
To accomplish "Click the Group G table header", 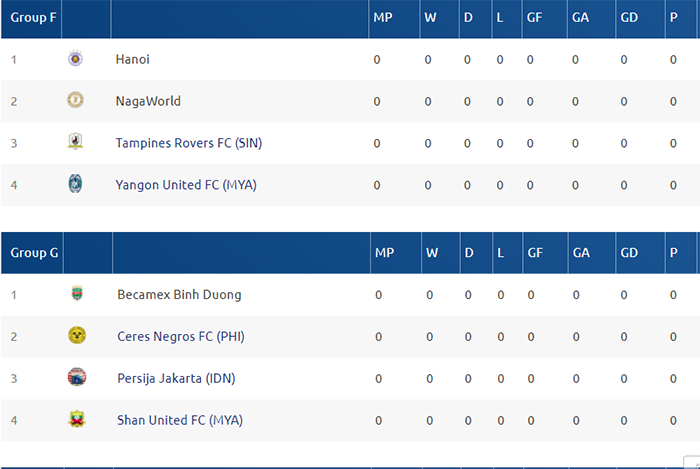I will tap(34, 253).
